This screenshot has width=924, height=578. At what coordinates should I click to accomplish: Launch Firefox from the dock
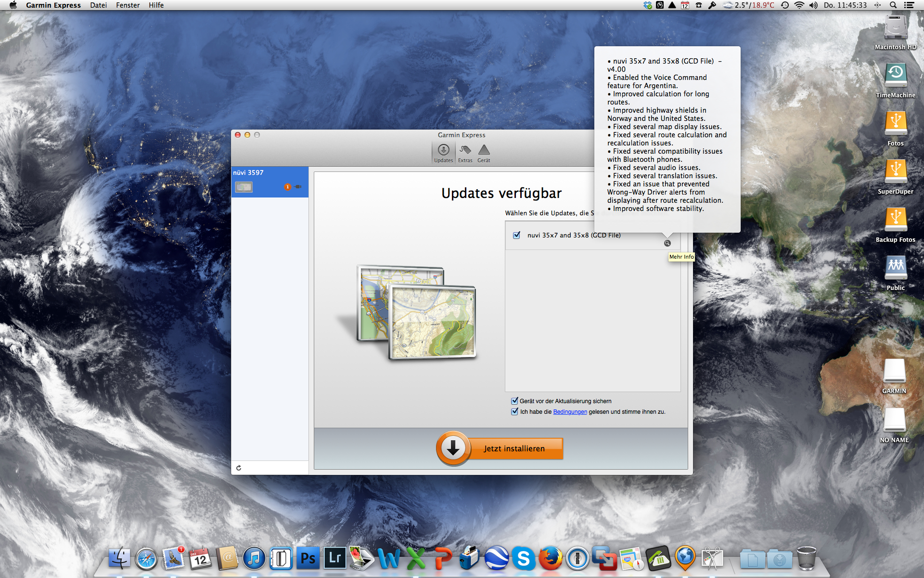[550, 559]
